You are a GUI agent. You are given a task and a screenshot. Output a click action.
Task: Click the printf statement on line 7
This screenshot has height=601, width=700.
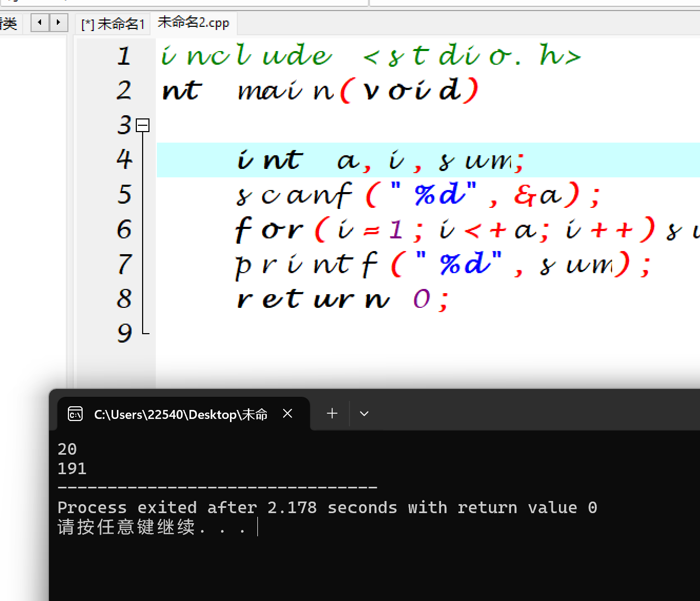click(x=443, y=264)
